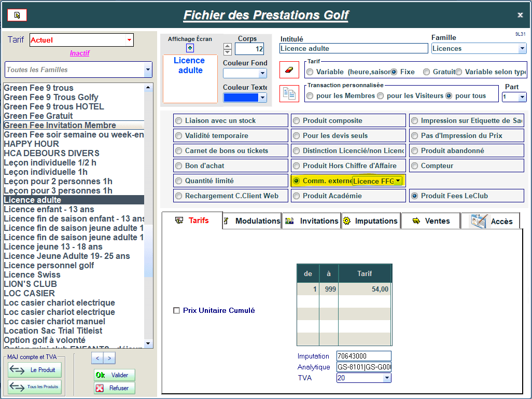Click the Ok Valider button
Viewport: 532px width, 399px height.
click(115, 375)
